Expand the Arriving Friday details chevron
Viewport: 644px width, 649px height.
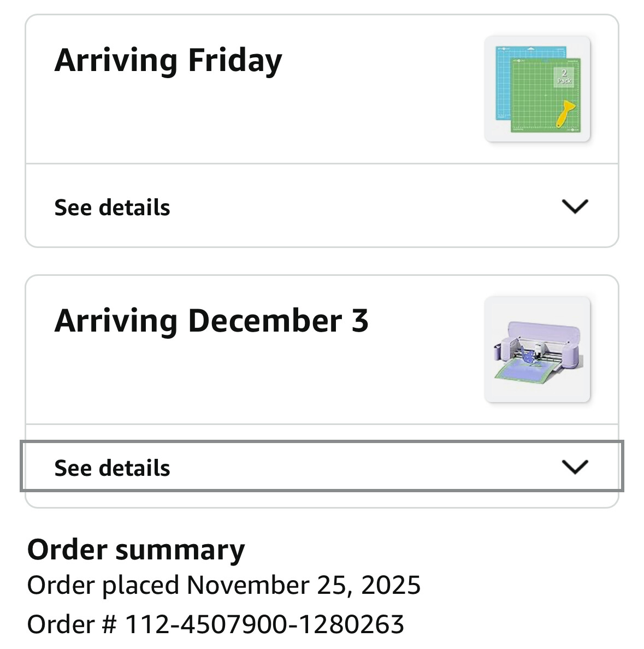point(575,206)
